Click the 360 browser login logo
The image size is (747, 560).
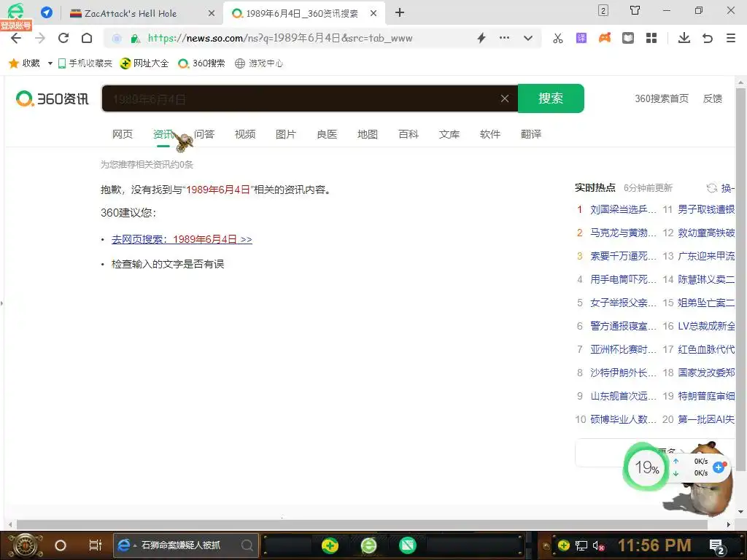[15, 12]
